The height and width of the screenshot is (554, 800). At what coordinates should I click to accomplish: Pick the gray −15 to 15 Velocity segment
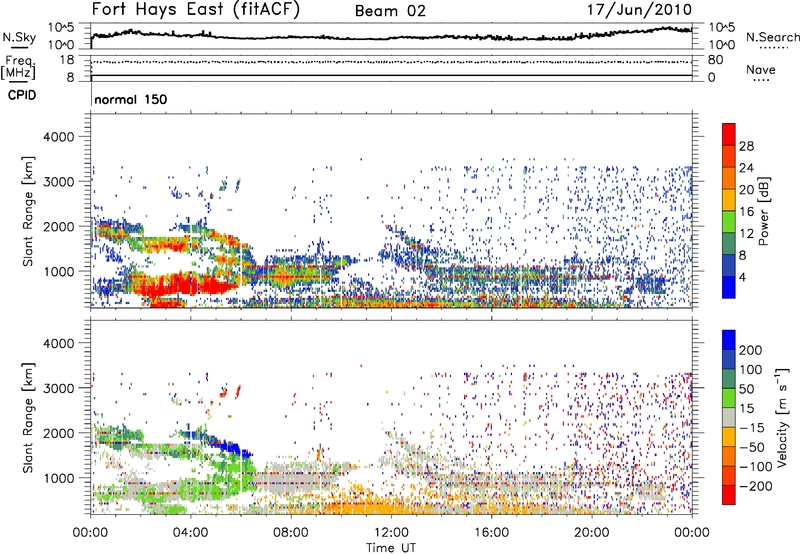tap(729, 417)
